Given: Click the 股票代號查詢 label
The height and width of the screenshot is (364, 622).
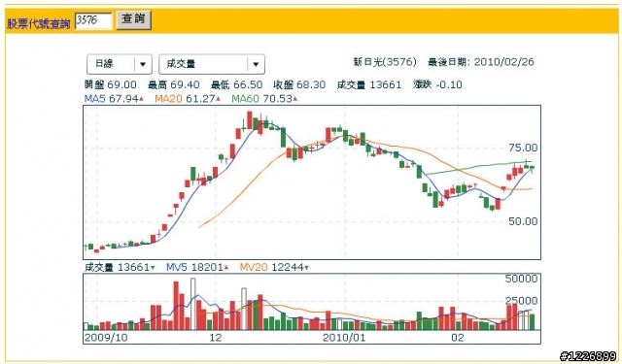Looking at the screenshot, I should pos(39,23).
